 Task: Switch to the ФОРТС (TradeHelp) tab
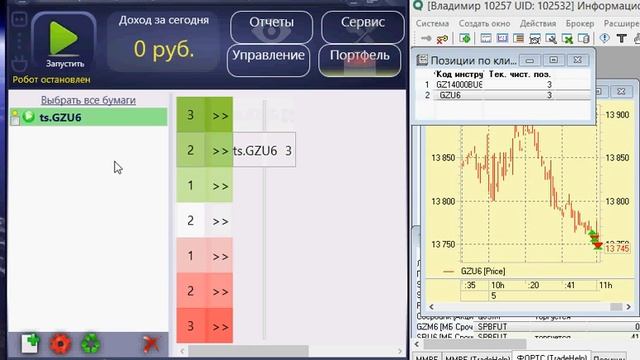[x=551, y=356]
